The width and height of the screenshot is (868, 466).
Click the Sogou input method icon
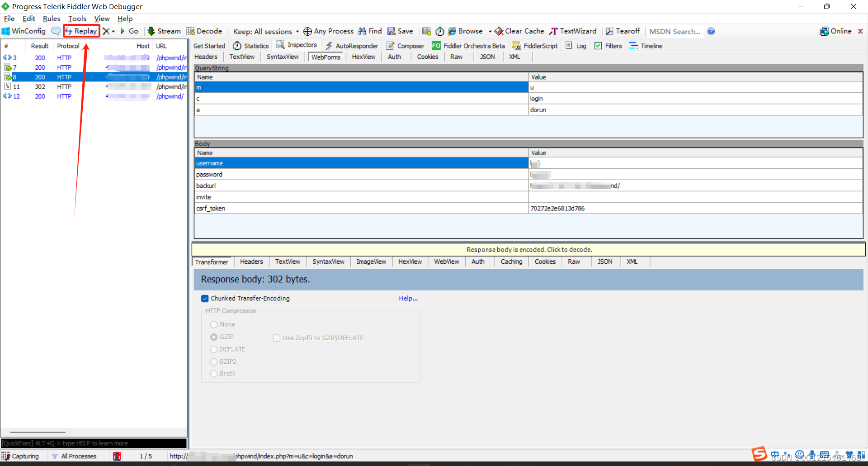[x=759, y=454]
